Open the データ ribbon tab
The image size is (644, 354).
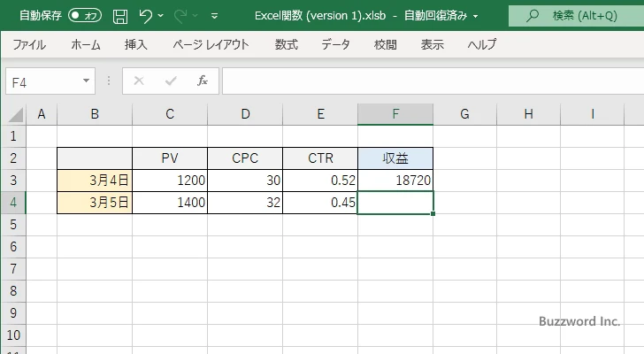coord(335,44)
